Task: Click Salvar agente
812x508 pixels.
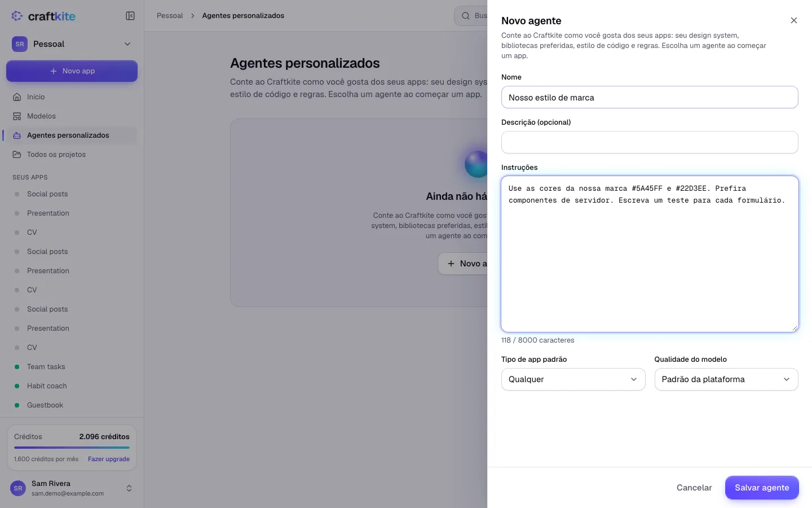Action: [762, 488]
